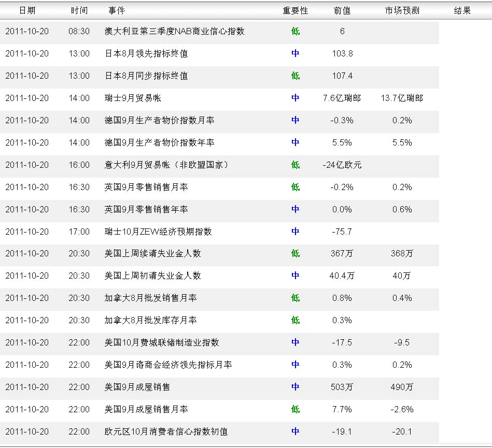Viewport: 492px width, 448px height.
Task: Click previous value 107.4
Action: click(342, 76)
